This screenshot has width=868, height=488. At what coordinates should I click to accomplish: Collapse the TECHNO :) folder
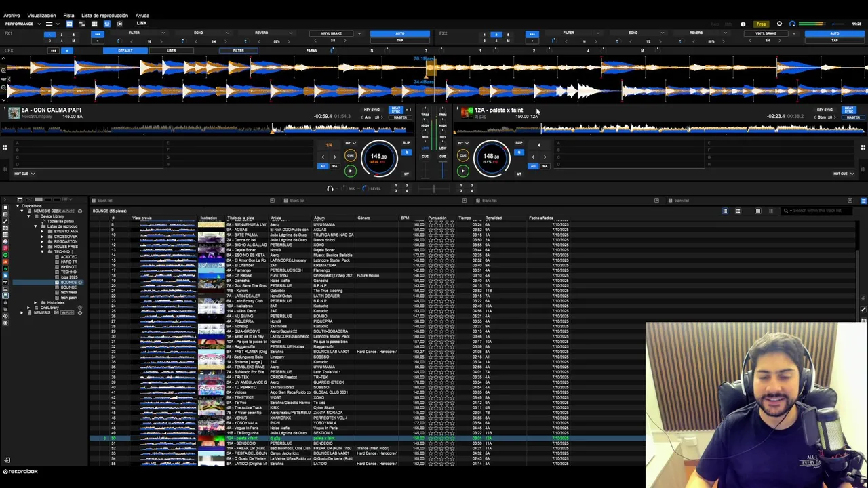[41, 251]
